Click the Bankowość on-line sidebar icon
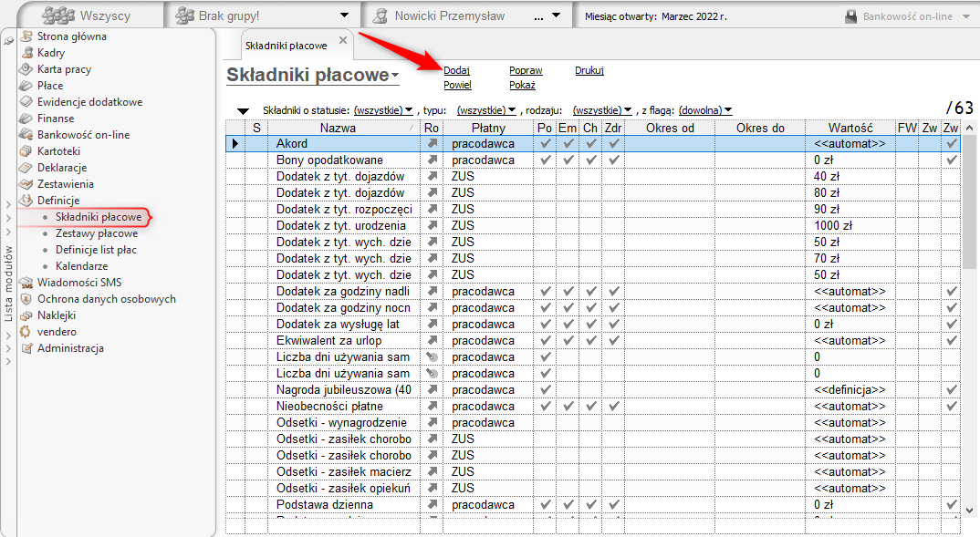 (x=26, y=134)
